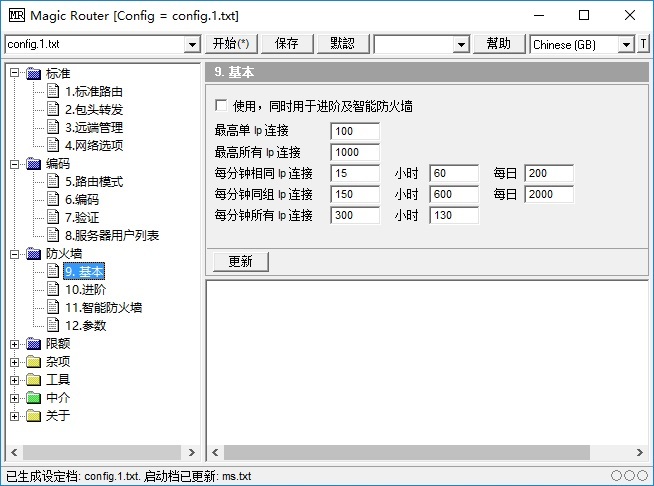This screenshot has height=486, width=654.
Task: Click the 关于 yellow folder icon
Action: [x=33, y=415]
